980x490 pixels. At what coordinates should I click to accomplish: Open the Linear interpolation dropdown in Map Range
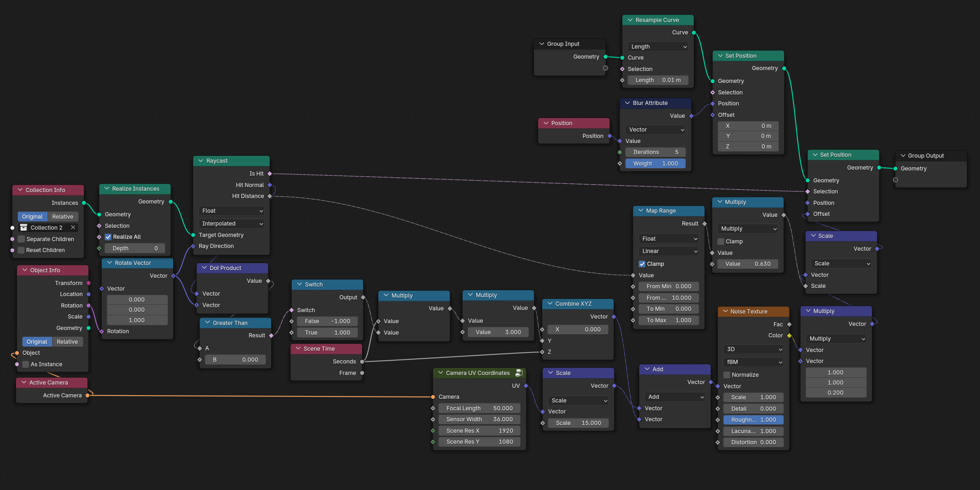tap(669, 251)
